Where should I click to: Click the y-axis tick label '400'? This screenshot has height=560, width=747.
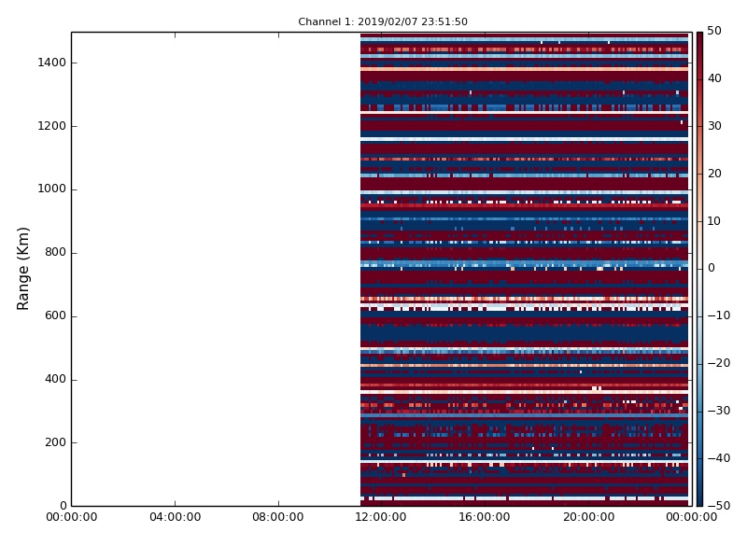click(55, 379)
